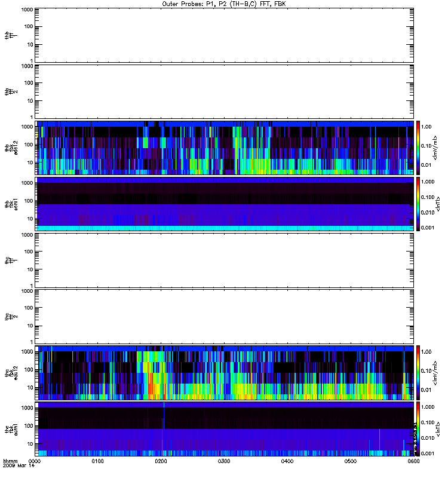Image resolution: width=448 pixels, height=478 pixels.
Task: Click the "thb fff 2" panel axis label
Action: pos(11,91)
